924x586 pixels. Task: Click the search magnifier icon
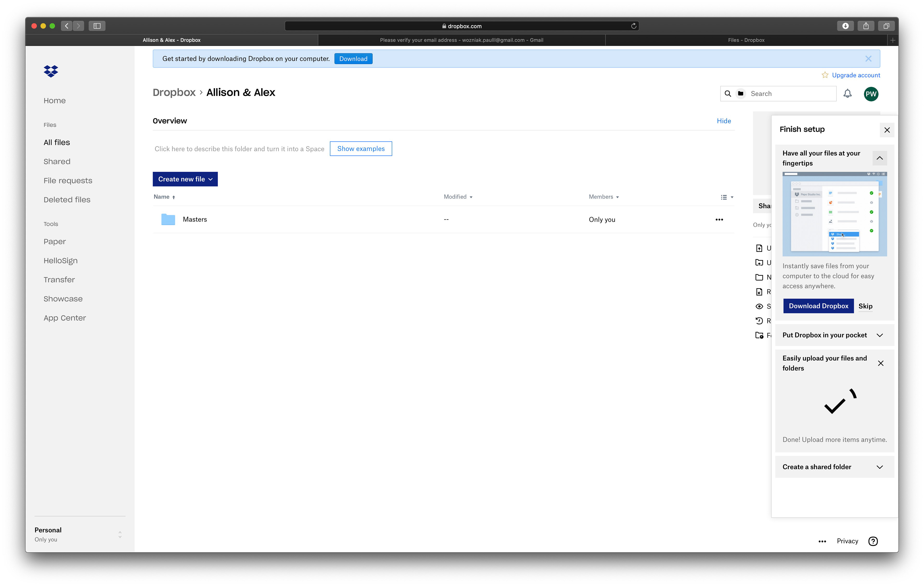tap(728, 94)
